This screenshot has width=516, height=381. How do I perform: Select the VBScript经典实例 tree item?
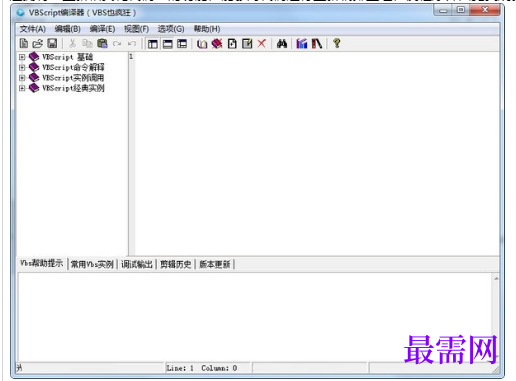(73, 88)
